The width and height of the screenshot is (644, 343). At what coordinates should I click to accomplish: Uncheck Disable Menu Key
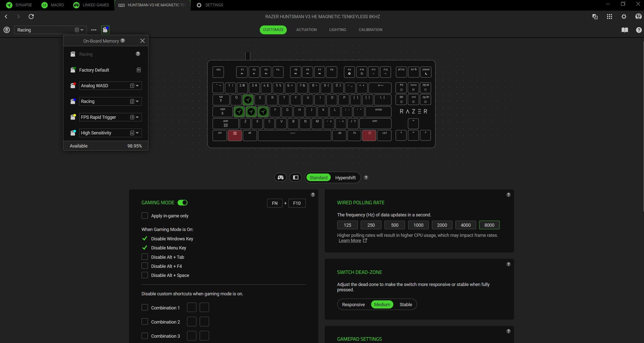(145, 248)
